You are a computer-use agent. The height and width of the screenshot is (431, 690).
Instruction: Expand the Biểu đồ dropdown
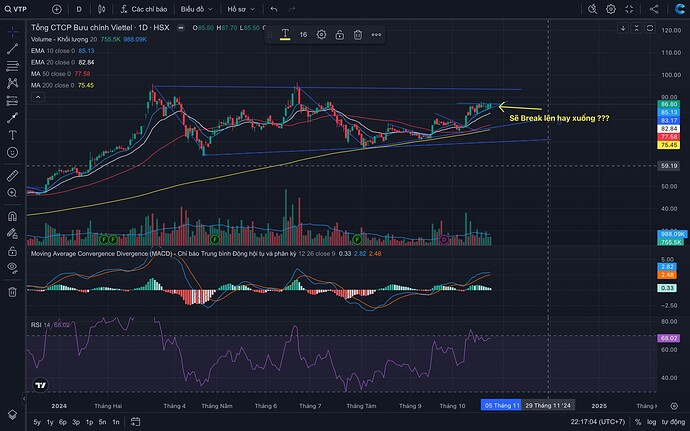tap(196, 9)
